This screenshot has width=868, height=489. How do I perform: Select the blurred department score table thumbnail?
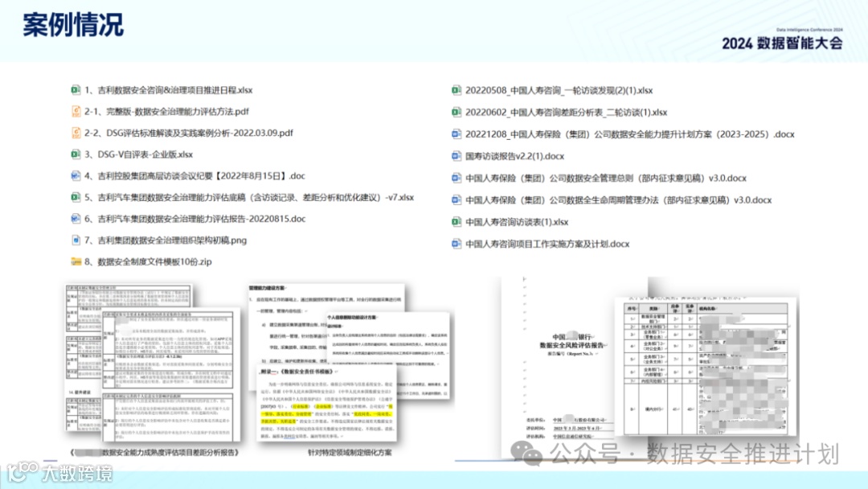click(706, 367)
